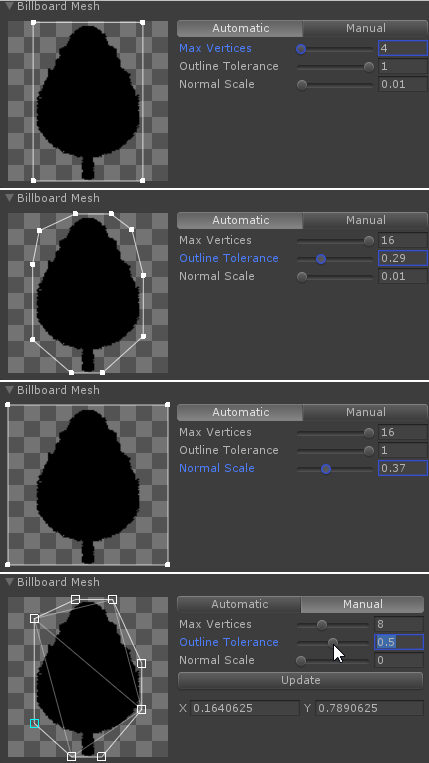
Task: Select Automatic tab in the first panel
Action: click(240, 28)
